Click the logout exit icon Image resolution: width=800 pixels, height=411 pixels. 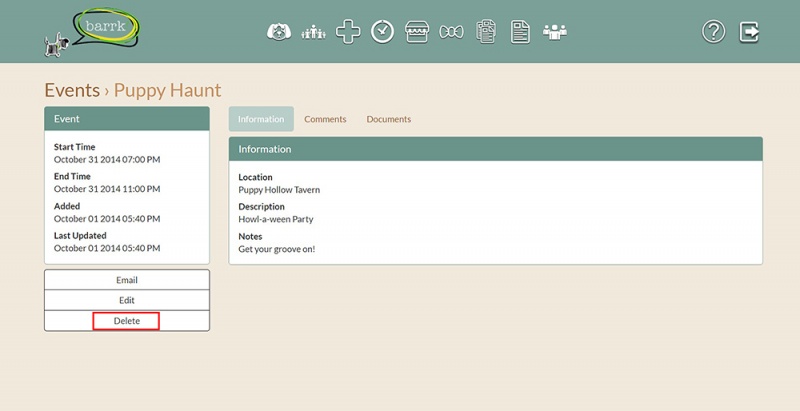[x=749, y=32]
